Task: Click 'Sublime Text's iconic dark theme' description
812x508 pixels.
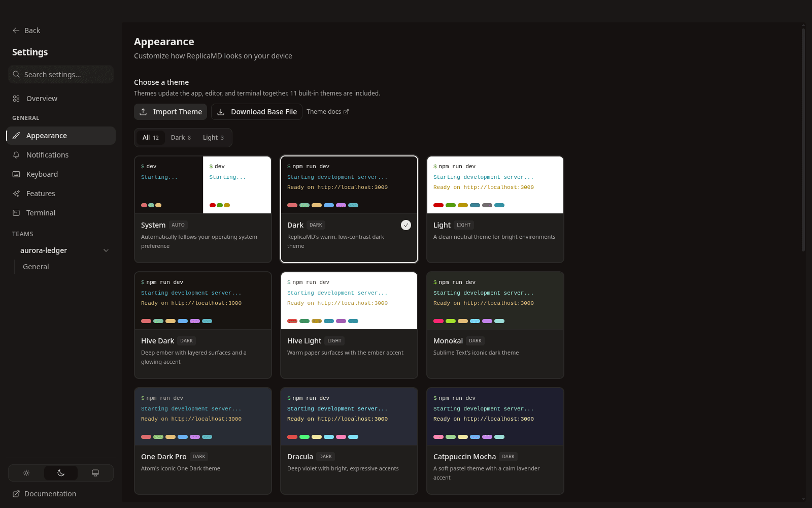Action: click(x=476, y=353)
